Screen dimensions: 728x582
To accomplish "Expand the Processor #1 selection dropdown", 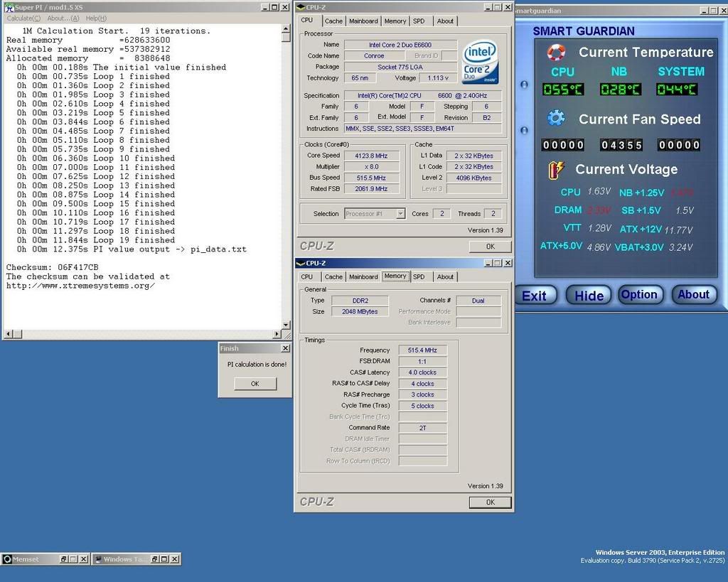I will pyautogui.click(x=401, y=214).
